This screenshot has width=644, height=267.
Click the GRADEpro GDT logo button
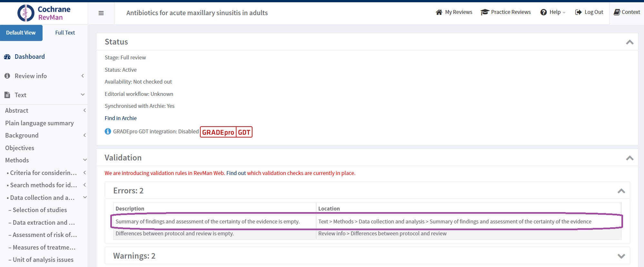226,132
